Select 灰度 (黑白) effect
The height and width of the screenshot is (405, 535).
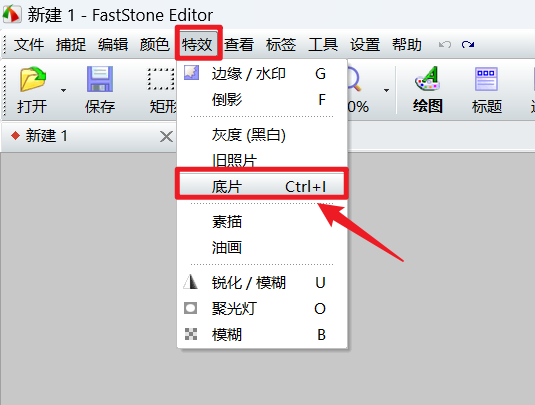[262, 135]
